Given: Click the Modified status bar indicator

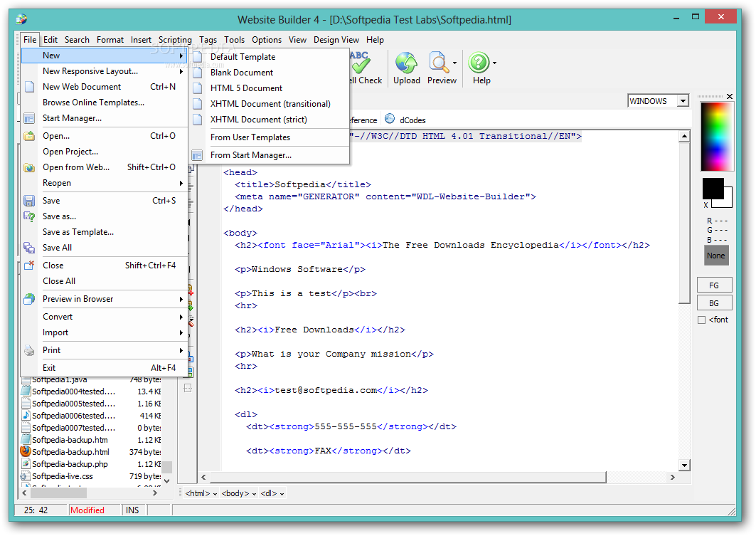Looking at the screenshot, I should (87, 510).
